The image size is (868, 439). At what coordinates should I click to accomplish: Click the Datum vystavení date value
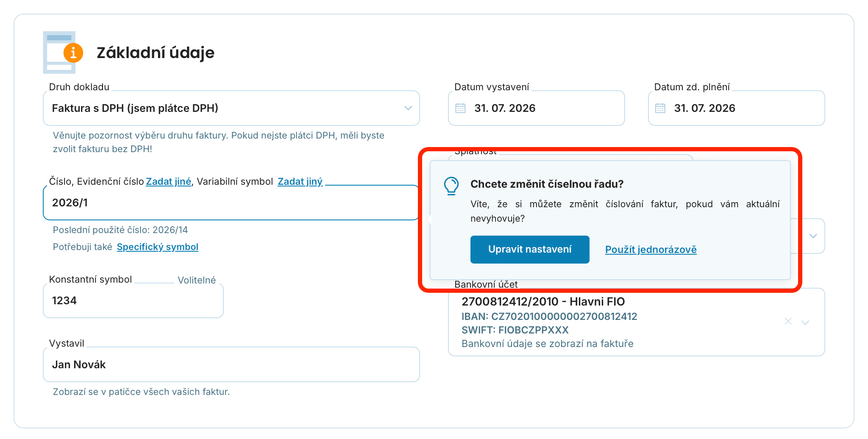505,108
